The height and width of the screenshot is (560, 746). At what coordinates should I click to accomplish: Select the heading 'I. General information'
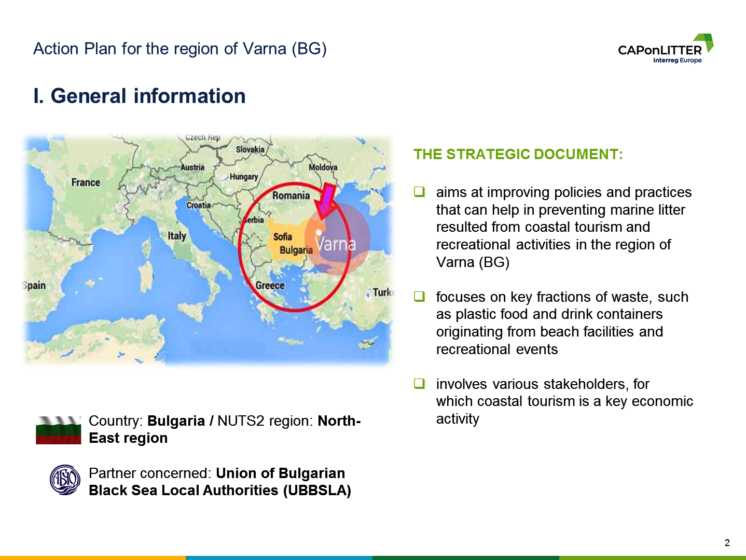click(140, 96)
